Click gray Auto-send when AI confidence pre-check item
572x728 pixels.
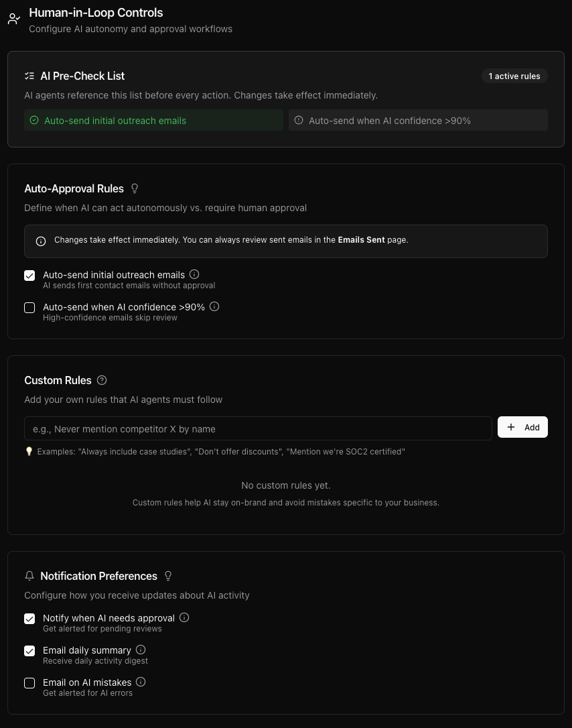pos(418,121)
